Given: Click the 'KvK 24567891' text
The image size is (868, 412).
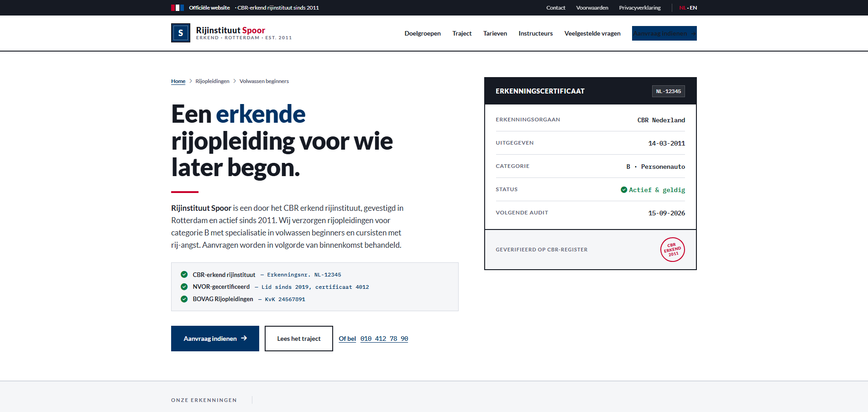Looking at the screenshot, I should click(285, 299).
